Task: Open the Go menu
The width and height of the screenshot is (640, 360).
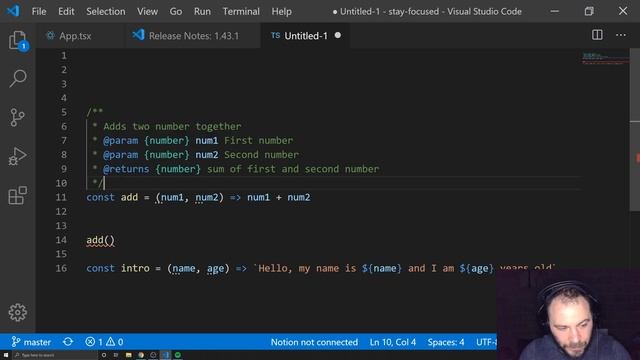Action: 176,11
